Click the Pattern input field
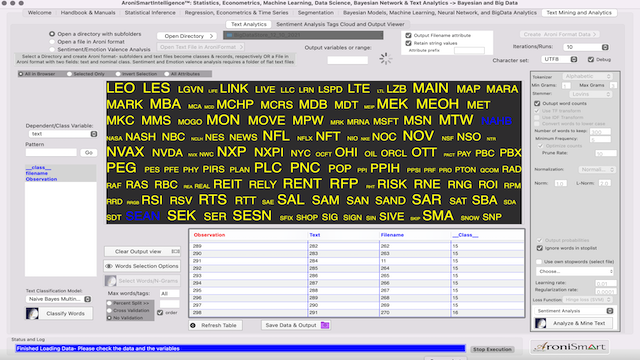The height and width of the screenshot is (360, 640). click(51, 153)
